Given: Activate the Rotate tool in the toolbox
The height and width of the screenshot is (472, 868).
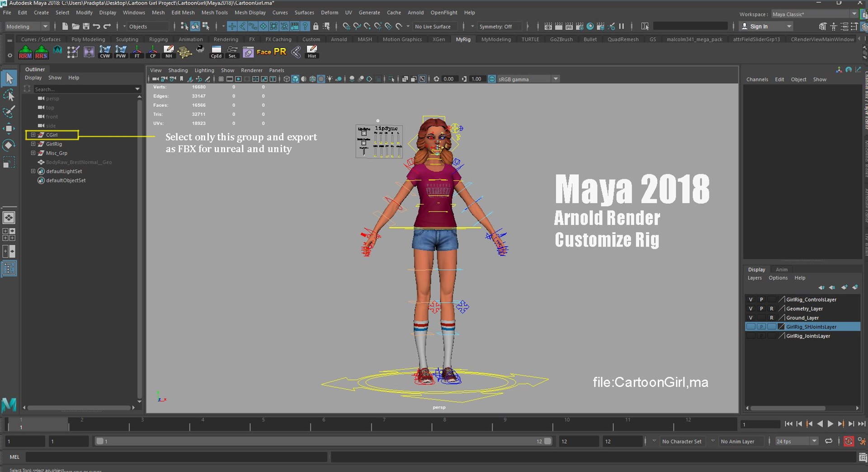Looking at the screenshot, I should tap(9, 145).
